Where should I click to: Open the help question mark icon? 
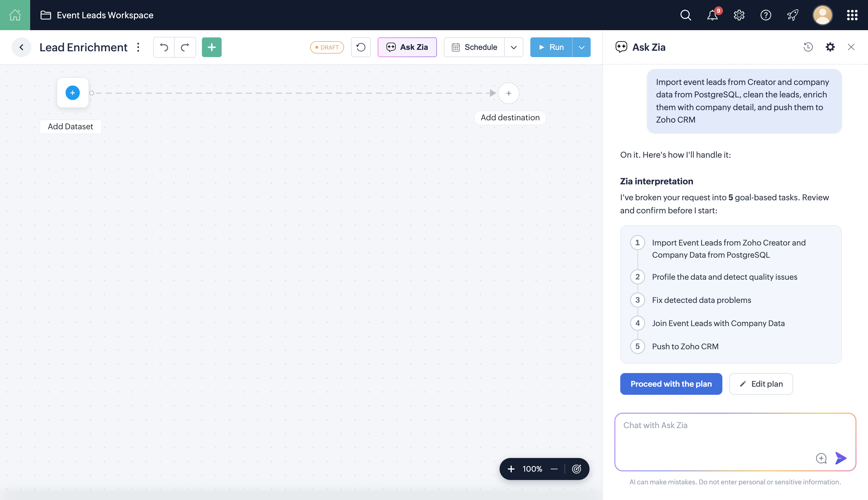click(766, 15)
